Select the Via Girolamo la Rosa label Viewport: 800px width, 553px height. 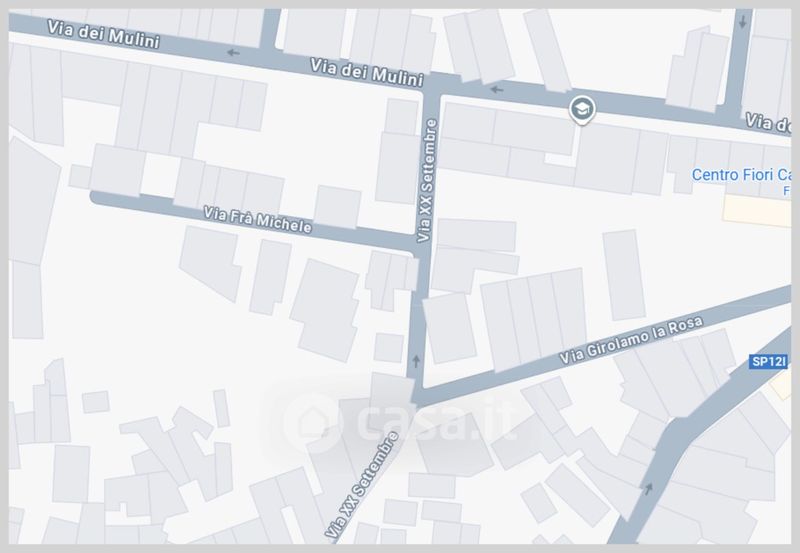tap(631, 342)
